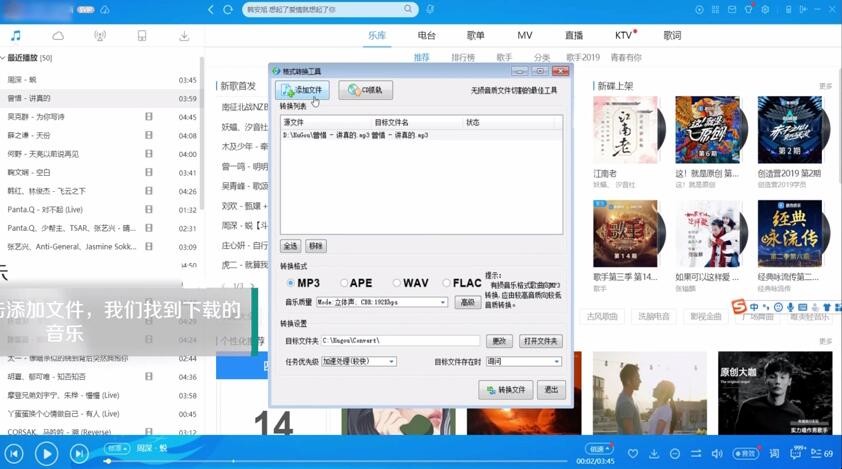842x469 pixels.
Task: Click the minus-circle icon in the player bar
Action: click(675, 454)
